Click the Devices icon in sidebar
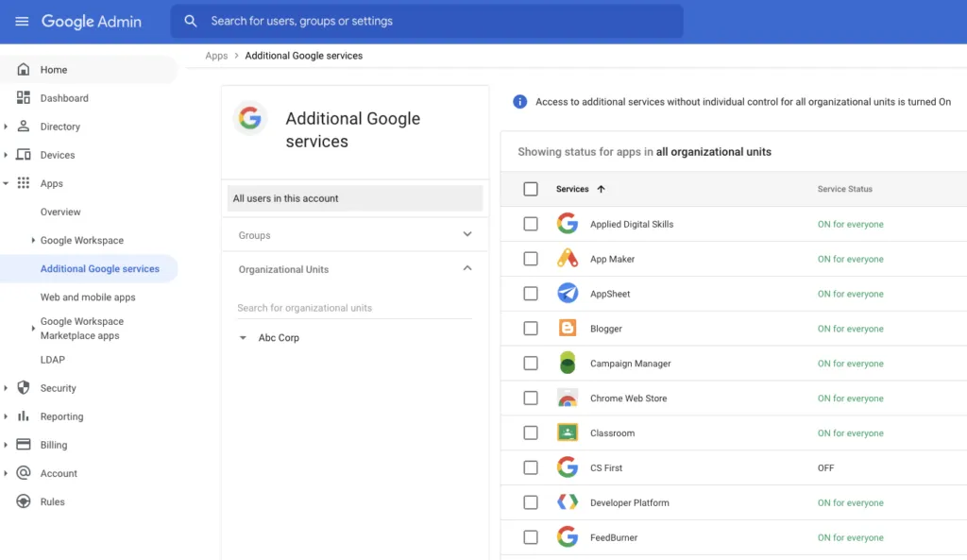The height and width of the screenshot is (560, 967). [x=24, y=154]
